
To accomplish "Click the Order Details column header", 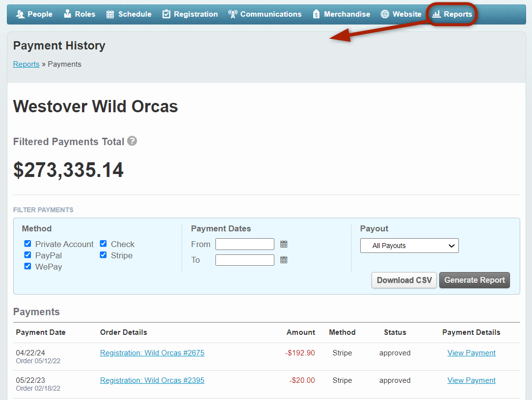I will (124, 332).
